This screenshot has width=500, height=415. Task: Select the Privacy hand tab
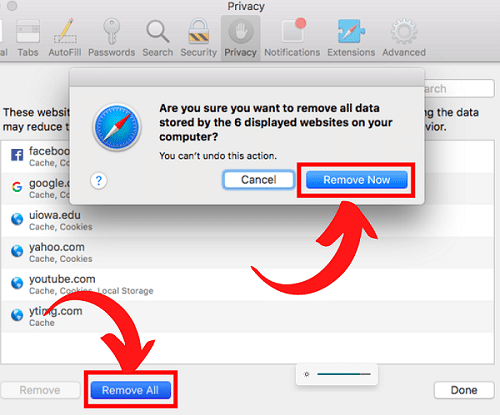240,38
